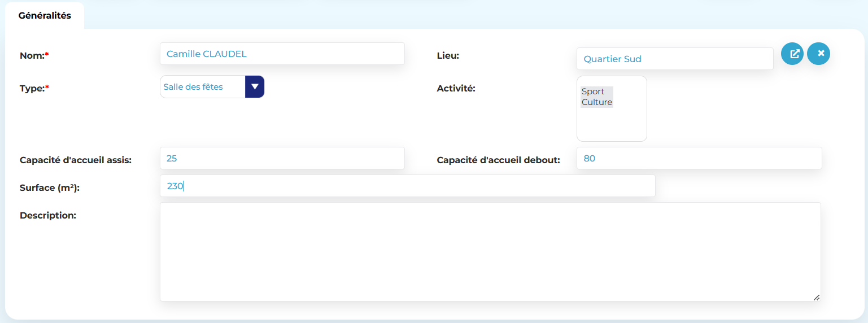Click the Description textarea resize handle

pyautogui.click(x=817, y=298)
